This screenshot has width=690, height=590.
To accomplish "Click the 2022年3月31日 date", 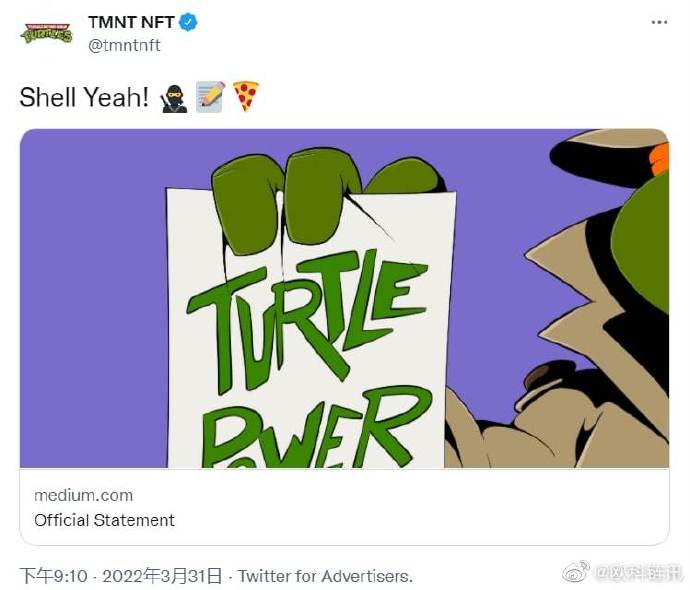I will pos(162,575).
